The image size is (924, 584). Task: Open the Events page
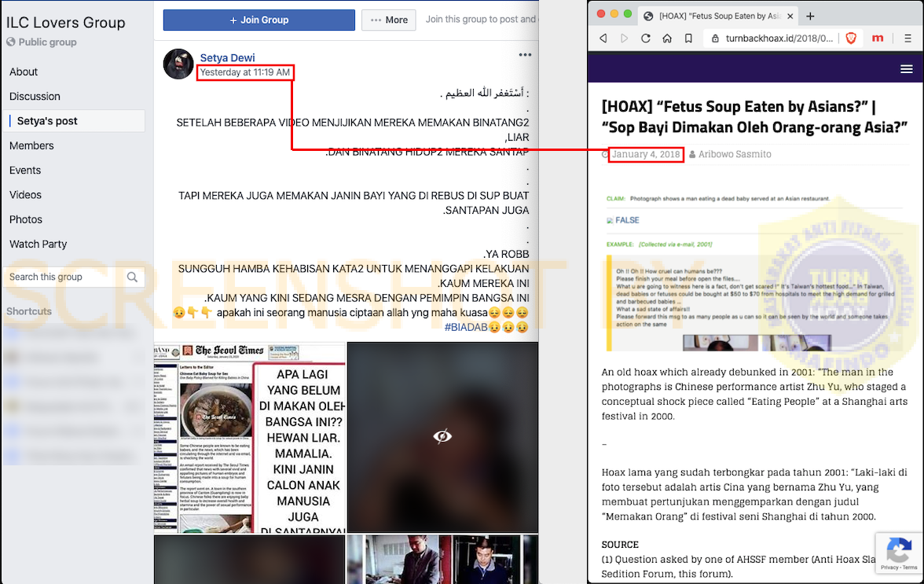click(x=25, y=171)
